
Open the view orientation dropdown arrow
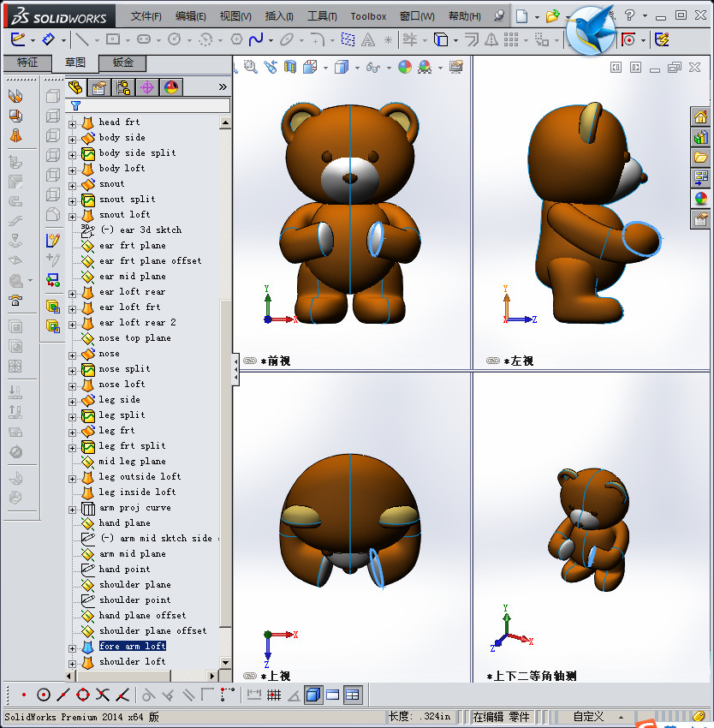[x=325, y=69]
